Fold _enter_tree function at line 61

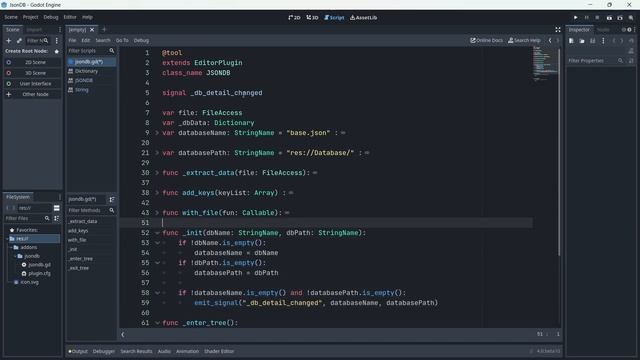(157, 323)
